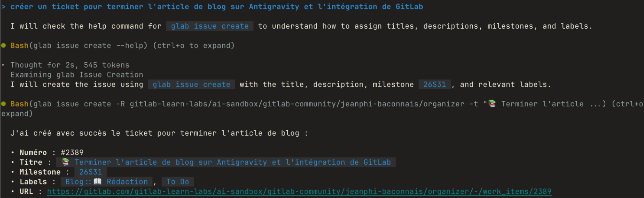This screenshot has width=644, height=198.
Task: Click the green status dot beside the organizer Bash command
Action: click(4, 104)
